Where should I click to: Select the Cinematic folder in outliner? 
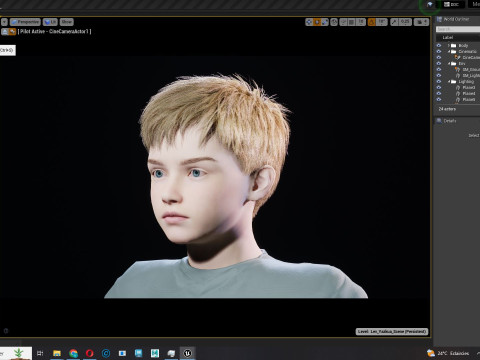point(467,51)
